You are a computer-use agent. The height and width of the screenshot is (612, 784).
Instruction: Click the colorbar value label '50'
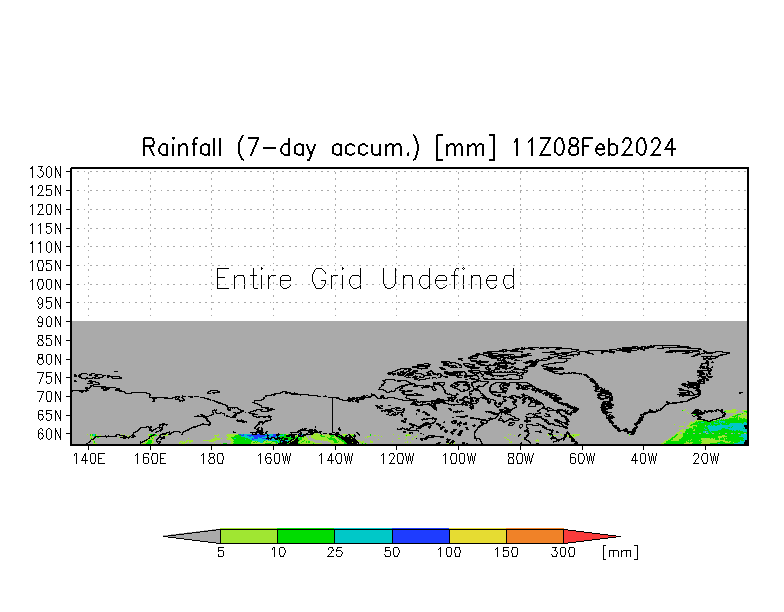click(x=392, y=552)
